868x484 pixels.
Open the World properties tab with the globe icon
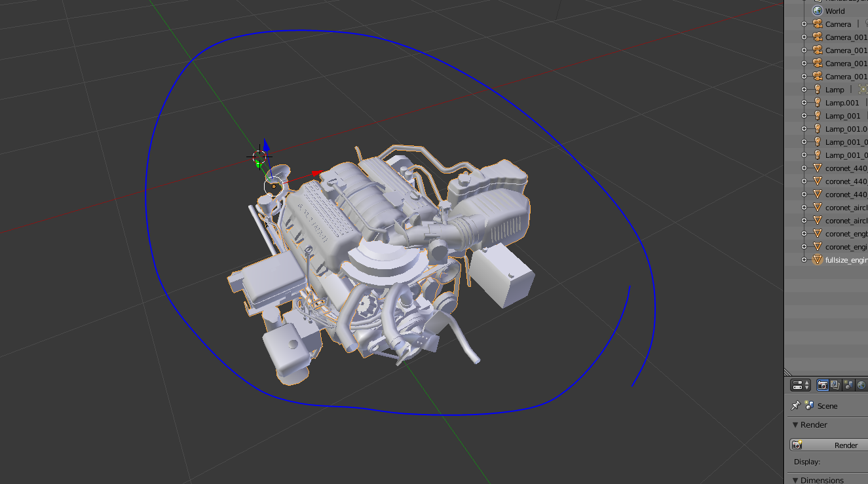click(861, 385)
